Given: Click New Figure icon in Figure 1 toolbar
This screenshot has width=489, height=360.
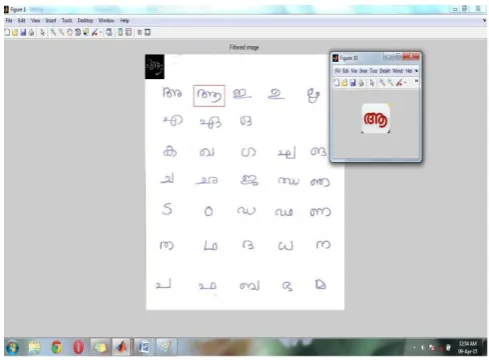Looking at the screenshot, I should 7,32.
